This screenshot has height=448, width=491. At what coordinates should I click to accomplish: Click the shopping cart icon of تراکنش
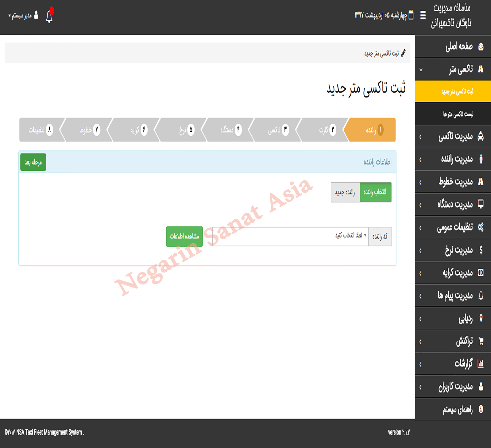(481, 341)
